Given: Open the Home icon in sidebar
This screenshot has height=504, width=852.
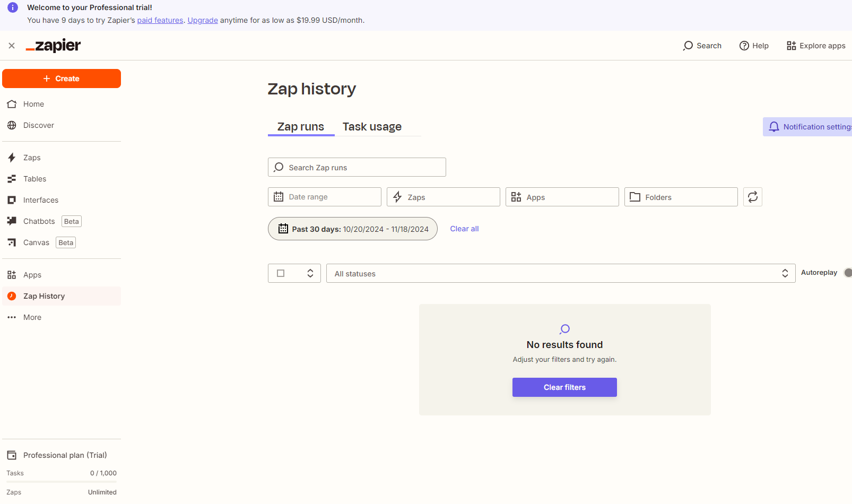Looking at the screenshot, I should (12, 104).
